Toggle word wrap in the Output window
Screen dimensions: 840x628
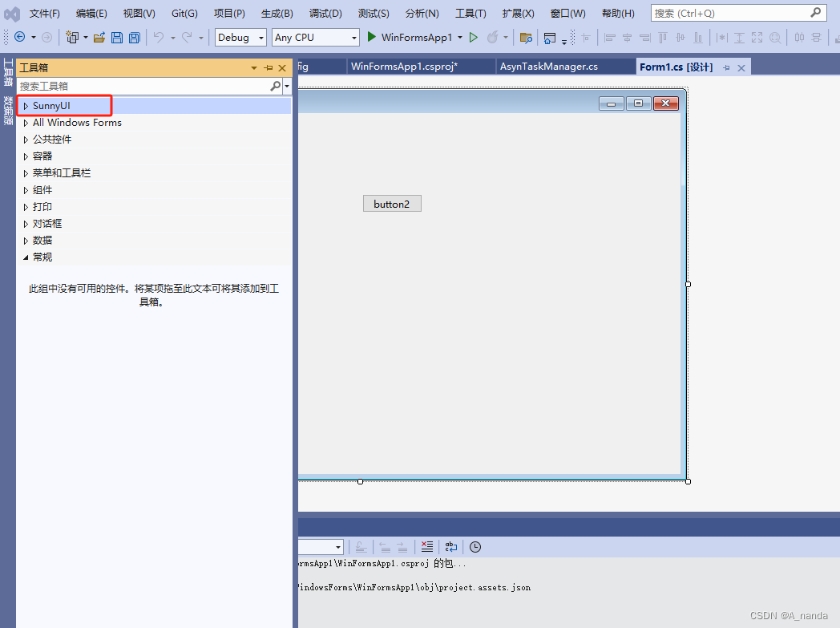click(x=450, y=546)
